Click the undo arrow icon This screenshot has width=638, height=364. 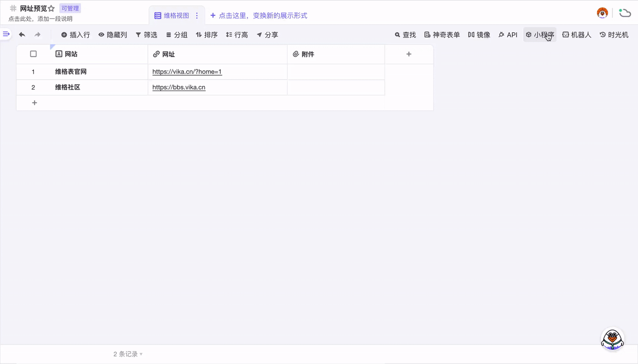click(22, 35)
